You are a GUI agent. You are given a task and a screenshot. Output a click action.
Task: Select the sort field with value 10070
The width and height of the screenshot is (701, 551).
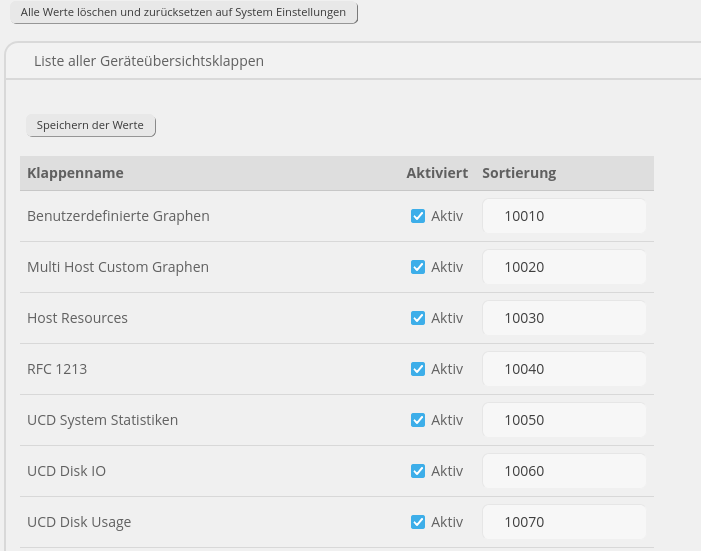pyautogui.click(x=564, y=522)
